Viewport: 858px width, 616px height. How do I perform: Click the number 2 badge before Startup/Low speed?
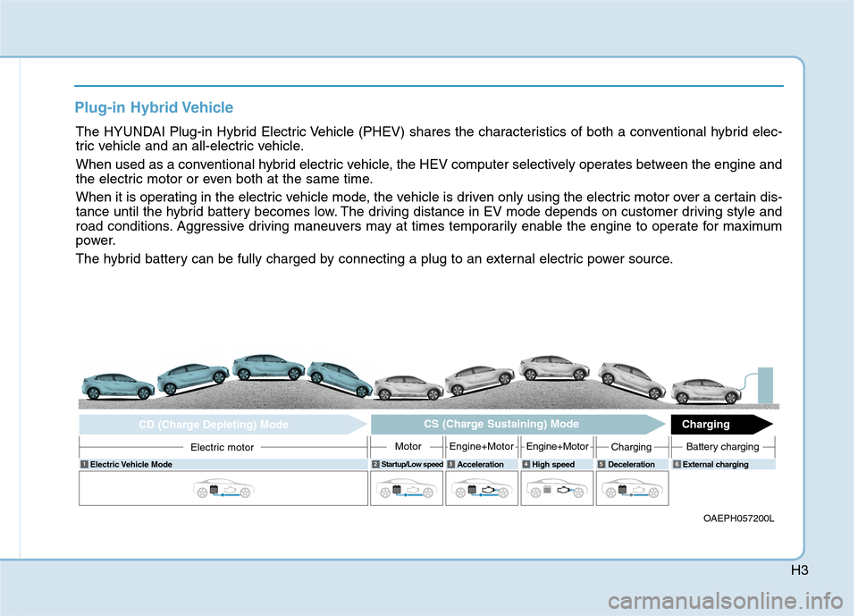pyautogui.click(x=375, y=464)
